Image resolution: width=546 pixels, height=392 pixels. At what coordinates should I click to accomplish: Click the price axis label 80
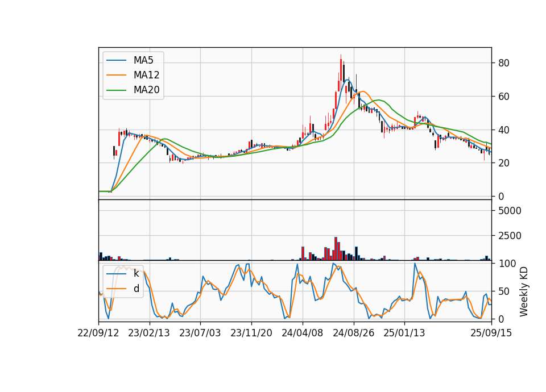pos(503,63)
